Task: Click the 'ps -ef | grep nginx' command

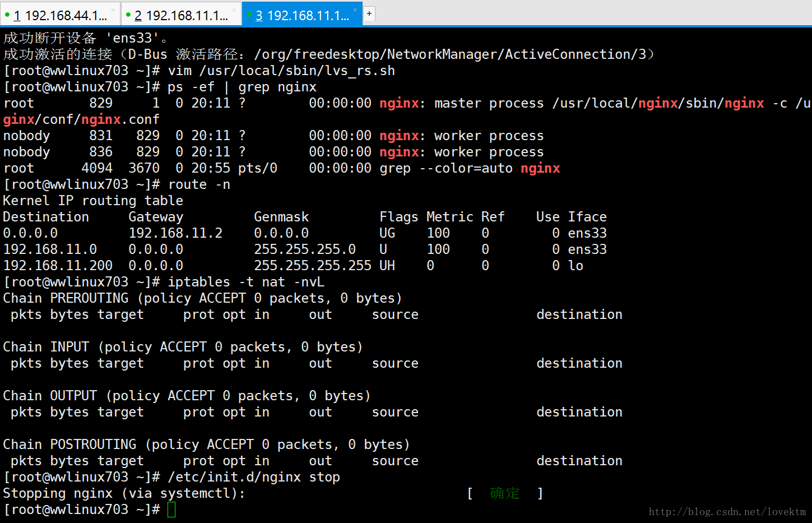Action: coord(242,87)
